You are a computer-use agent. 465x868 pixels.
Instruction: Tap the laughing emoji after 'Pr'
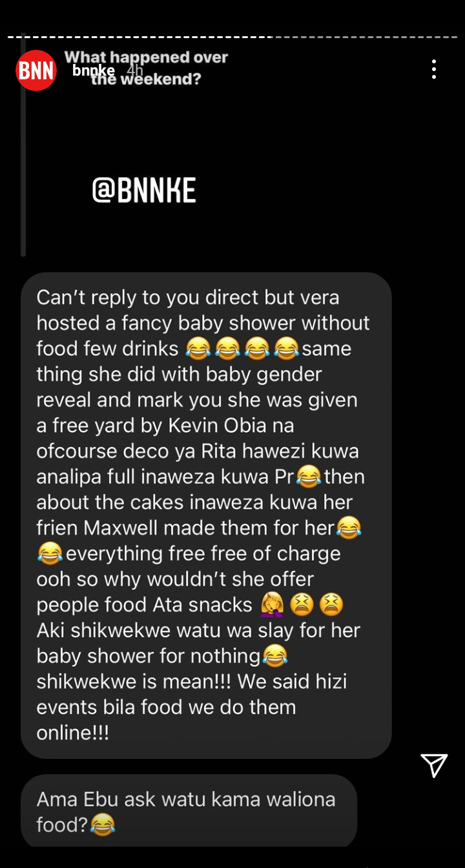tap(309, 478)
